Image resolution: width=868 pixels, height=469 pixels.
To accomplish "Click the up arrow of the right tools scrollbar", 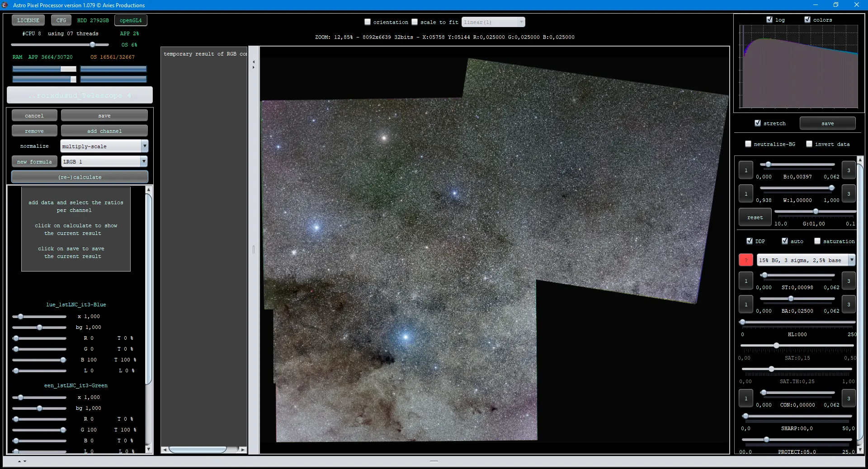I will pos(860,160).
